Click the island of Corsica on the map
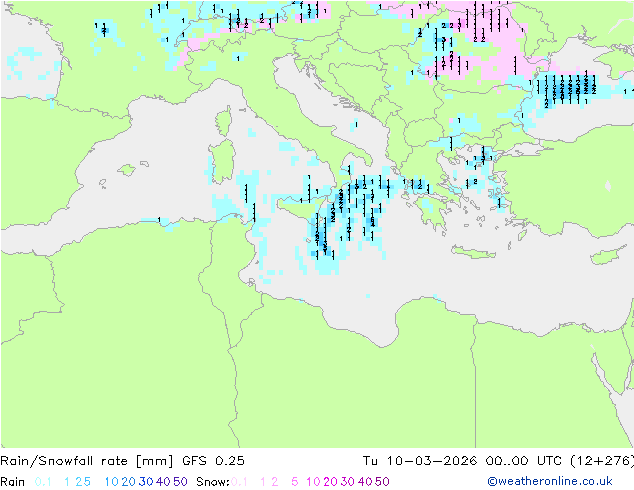This screenshot has width=634, height=490. pyautogui.click(x=224, y=121)
